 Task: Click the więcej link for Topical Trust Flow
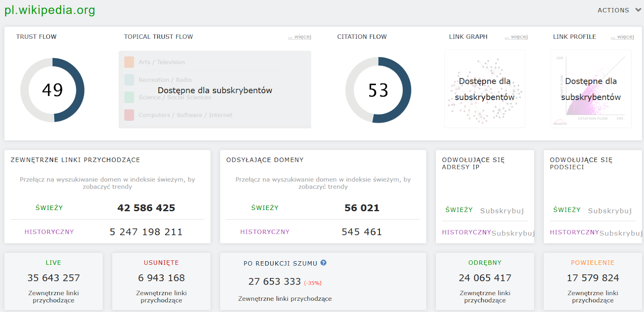299,37
